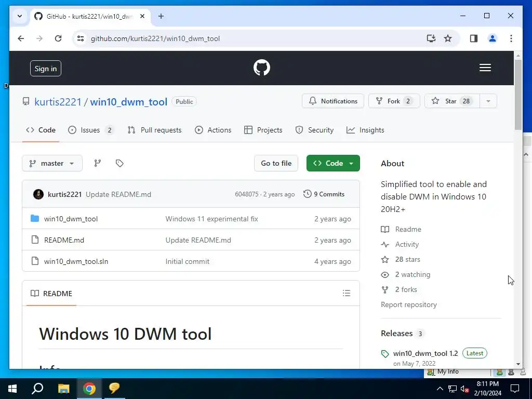The image size is (532, 399).
Task: Open the win10_dwm_tool folder
Action: pos(71,219)
